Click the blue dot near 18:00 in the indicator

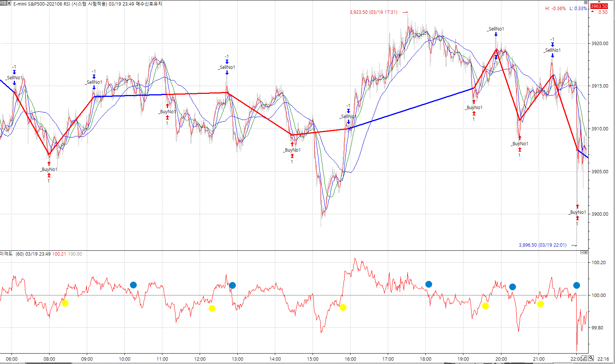tap(429, 284)
